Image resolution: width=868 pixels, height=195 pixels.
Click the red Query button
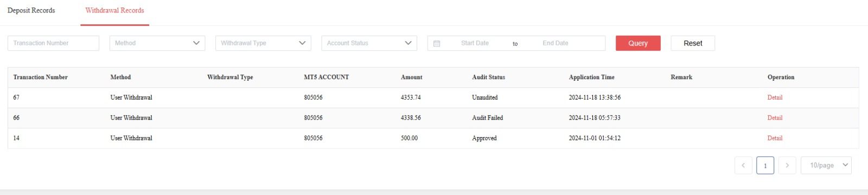pos(638,43)
